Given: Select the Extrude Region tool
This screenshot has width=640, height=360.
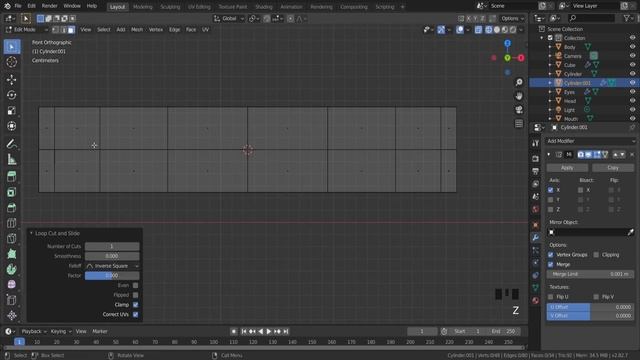Looking at the screenshot, I should point(12,177).
